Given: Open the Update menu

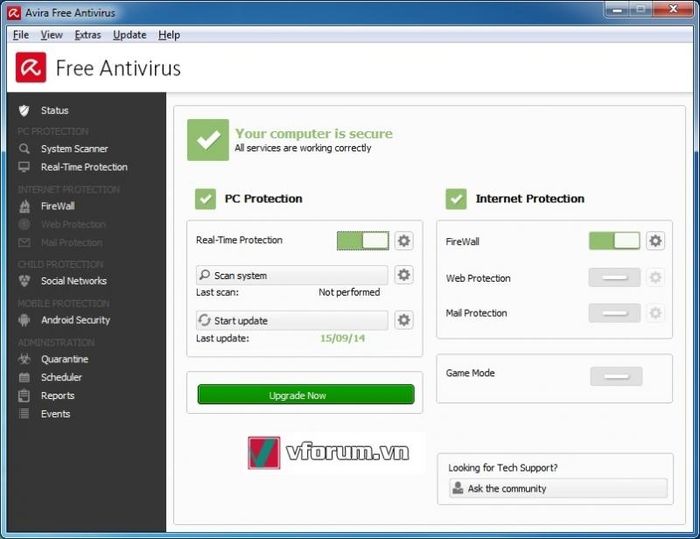Looking at the screenshot, I should [x=129, y=35].
